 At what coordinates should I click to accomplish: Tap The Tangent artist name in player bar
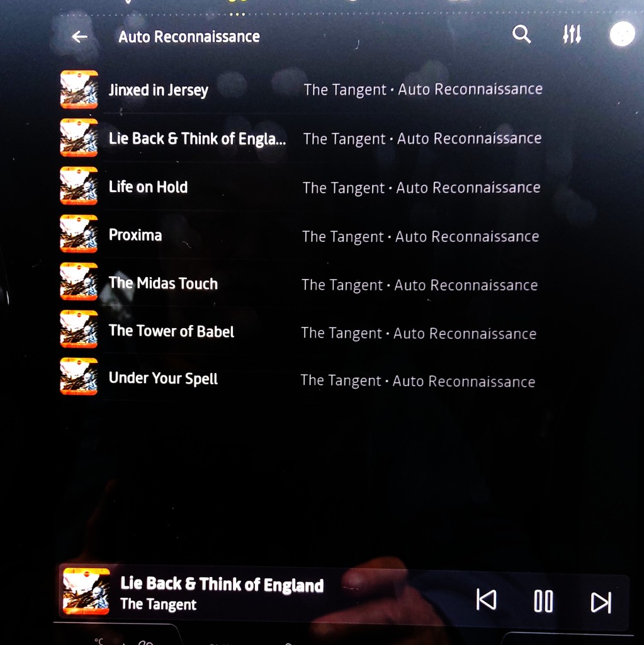pos(158,604)
